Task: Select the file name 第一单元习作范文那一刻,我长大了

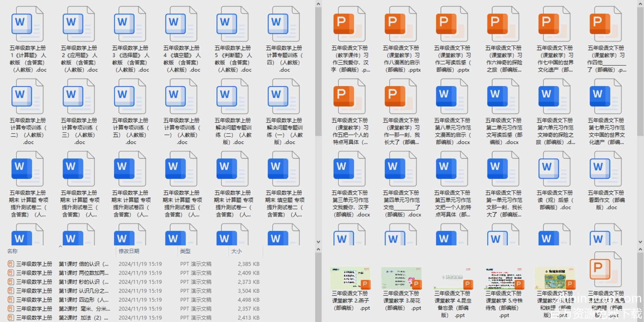Action: [503, 204]
